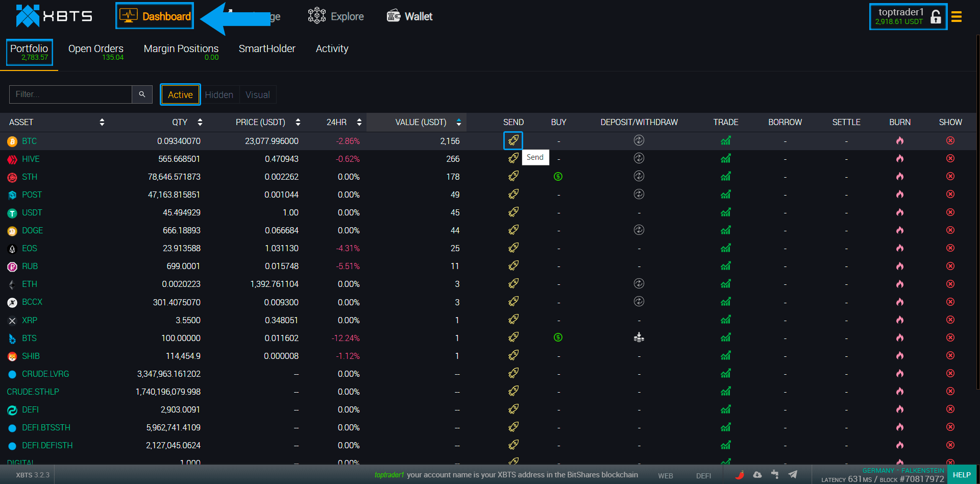Screen dimensions: 980x484
Task: Open the Portfolio tab
Action: [30, 52]
